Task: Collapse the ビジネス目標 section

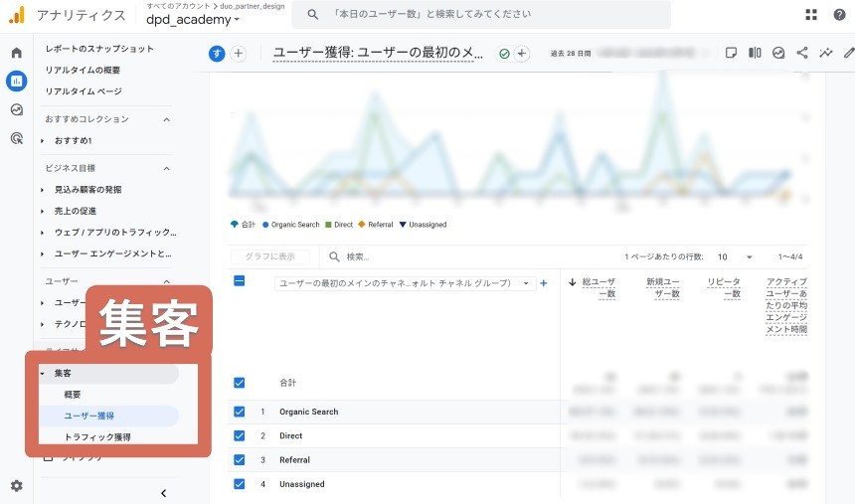Action: point(166,168)
